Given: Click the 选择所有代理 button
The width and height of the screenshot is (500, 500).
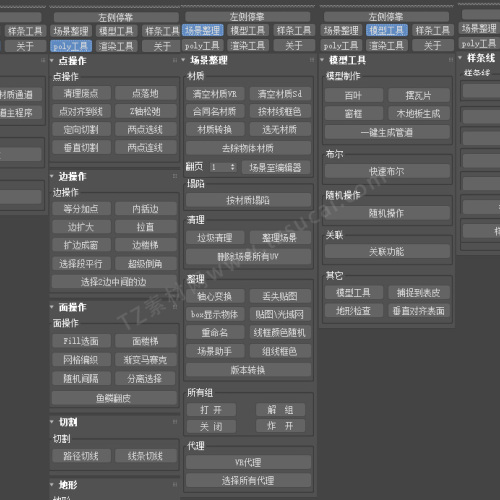Looking at the screenshot, I should click(248, 480).
